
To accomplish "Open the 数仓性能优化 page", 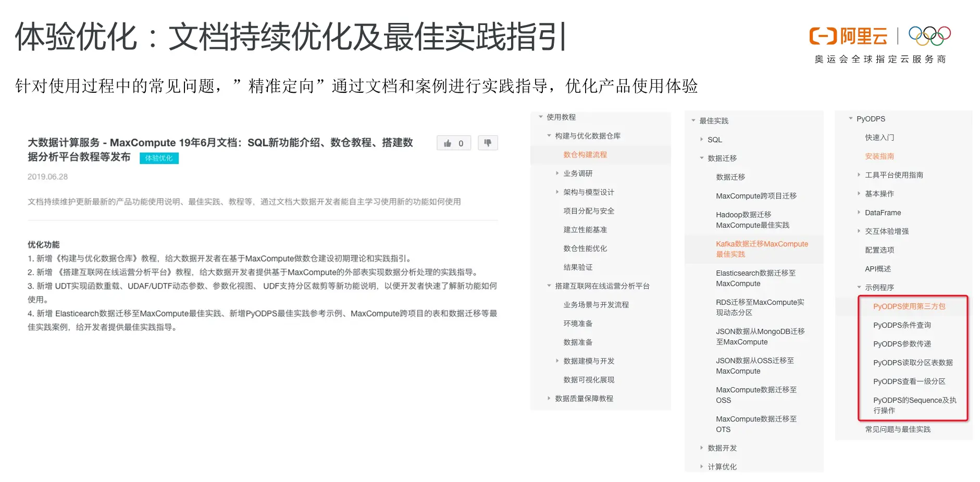I will [585, 249].
